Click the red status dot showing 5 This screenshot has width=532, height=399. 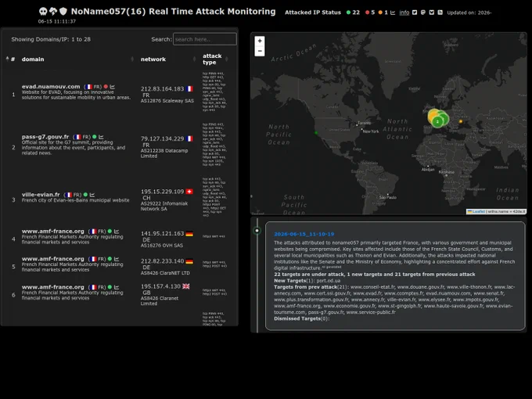click(x=367, y=13)
